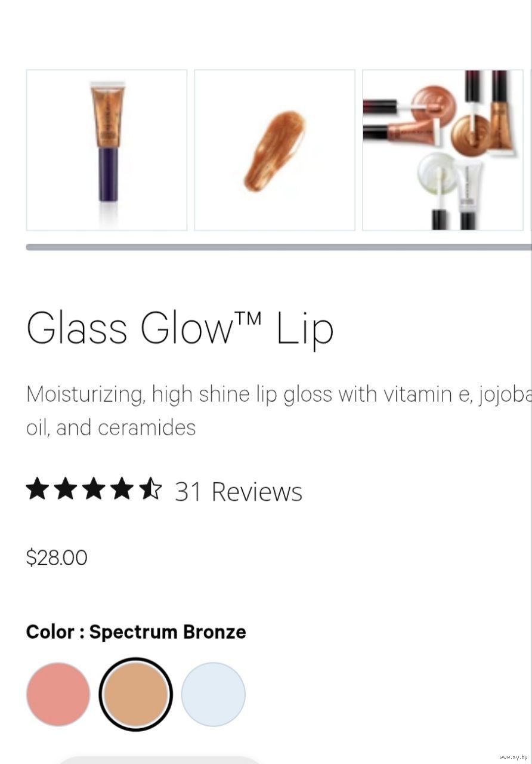Viewport: 532px width, 764px height.
Task: Click the first rating star
Action: tap(38, 489)
